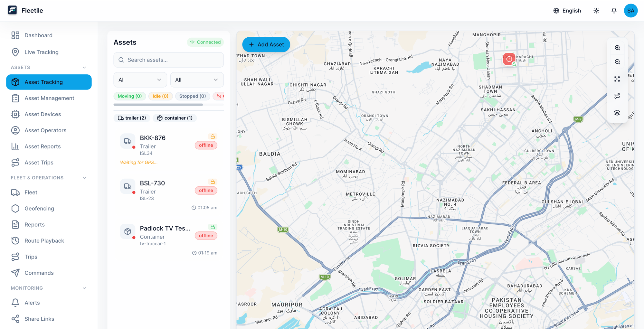Zoom in on the map

(x=617, y=48)
